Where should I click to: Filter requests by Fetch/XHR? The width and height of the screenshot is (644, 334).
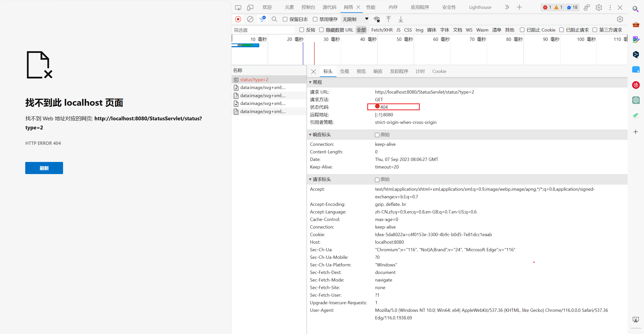pyautogui.click(x=382, y=30)
